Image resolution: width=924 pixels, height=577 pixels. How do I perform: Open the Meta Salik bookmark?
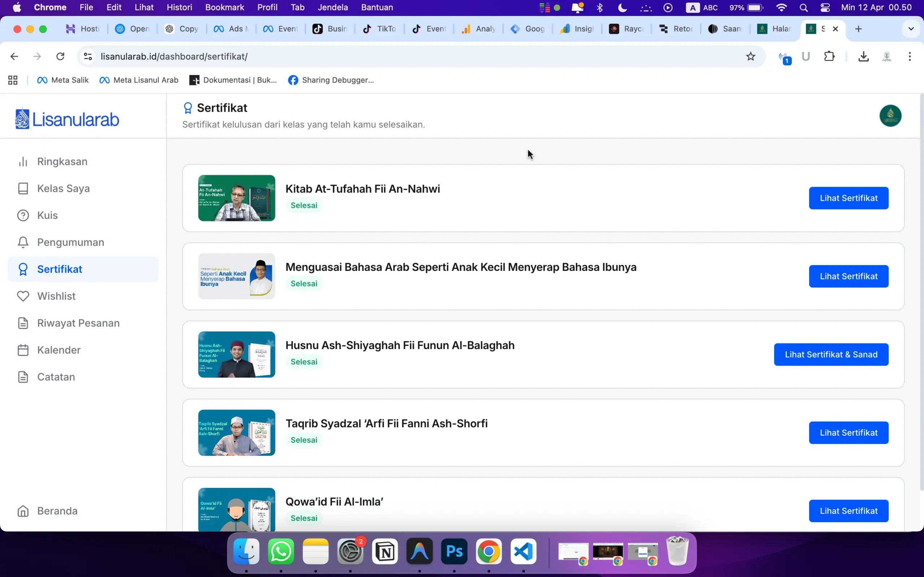pos(63,80)
